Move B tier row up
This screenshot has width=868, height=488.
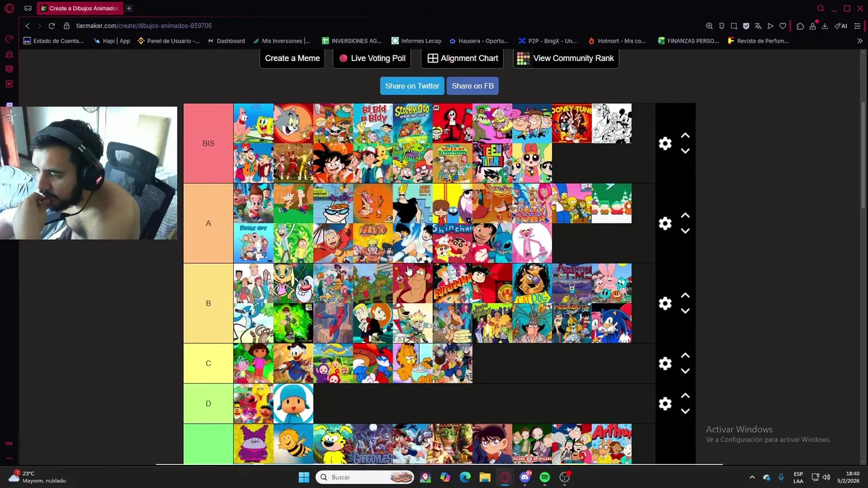pyautogui.click(x=685, y=296)
